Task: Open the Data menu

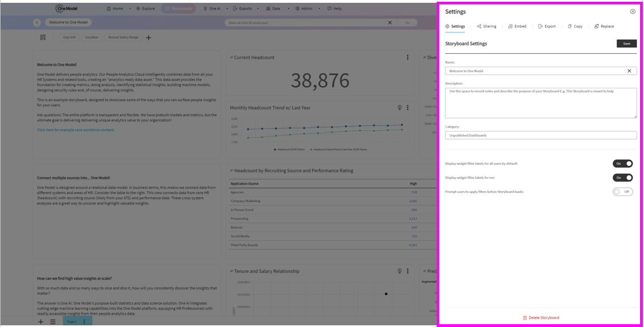Action: pyautogui.click(x=273, y=8)
